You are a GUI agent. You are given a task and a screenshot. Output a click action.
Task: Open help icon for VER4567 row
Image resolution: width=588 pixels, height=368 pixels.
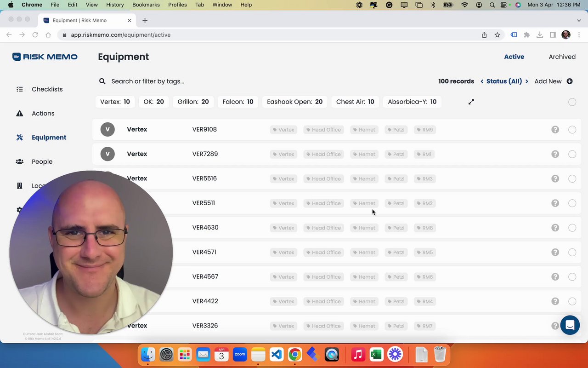[x=555, y=276]
